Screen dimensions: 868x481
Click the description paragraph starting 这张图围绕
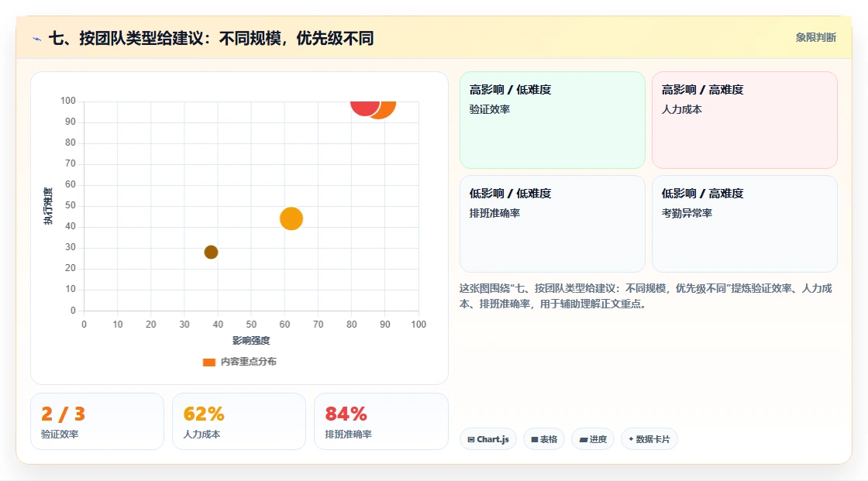pos(646,296)
